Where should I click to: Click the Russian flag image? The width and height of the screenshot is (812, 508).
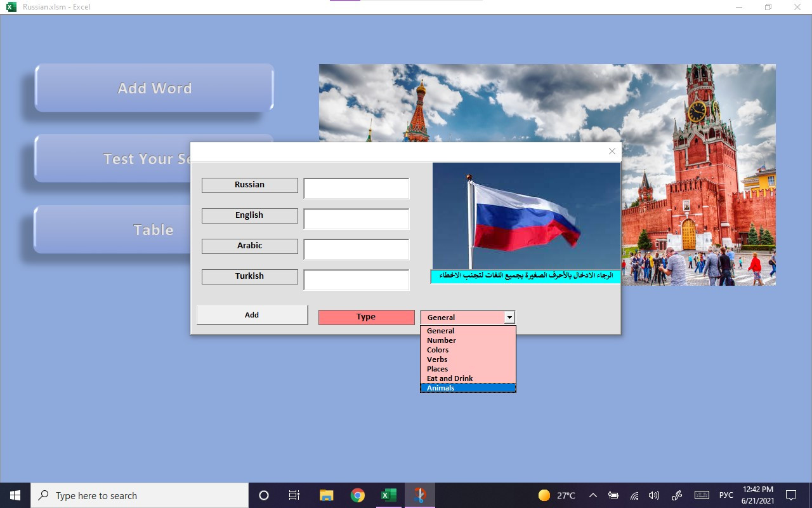pyautogui.click(x=526, y=216)
